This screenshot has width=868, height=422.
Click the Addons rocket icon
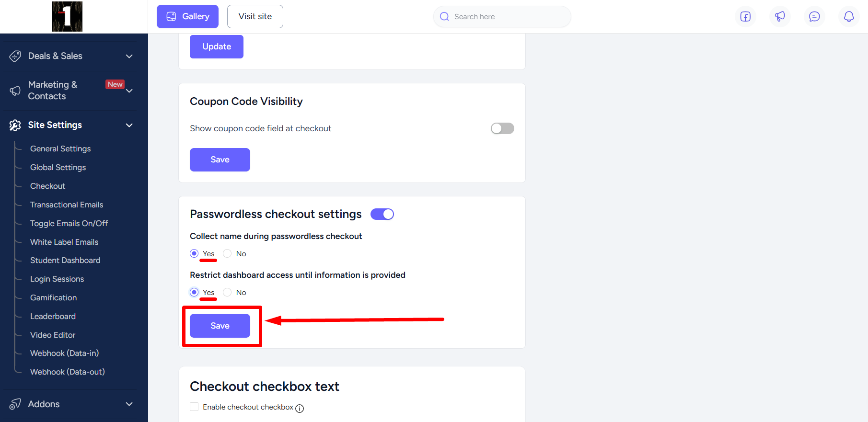click(15, 404)
